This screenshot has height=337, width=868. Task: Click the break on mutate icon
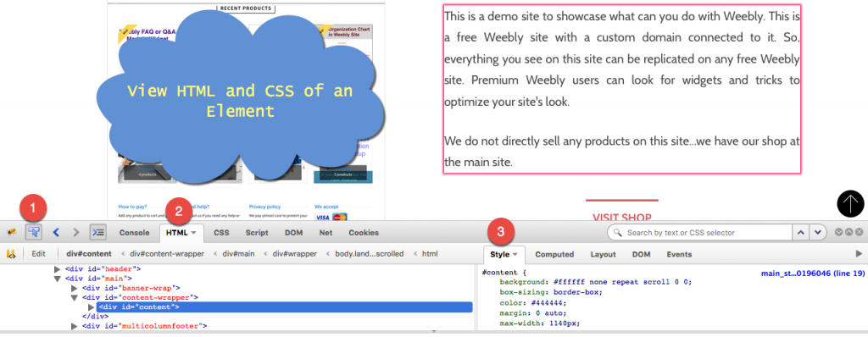pyautogui.click(x=10, y=254)
